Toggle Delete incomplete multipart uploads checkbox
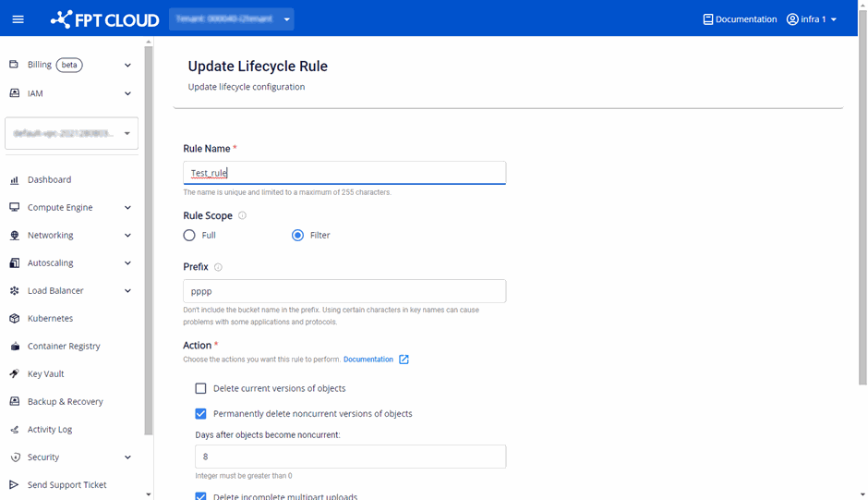868x500 pixels. point(200,496)
